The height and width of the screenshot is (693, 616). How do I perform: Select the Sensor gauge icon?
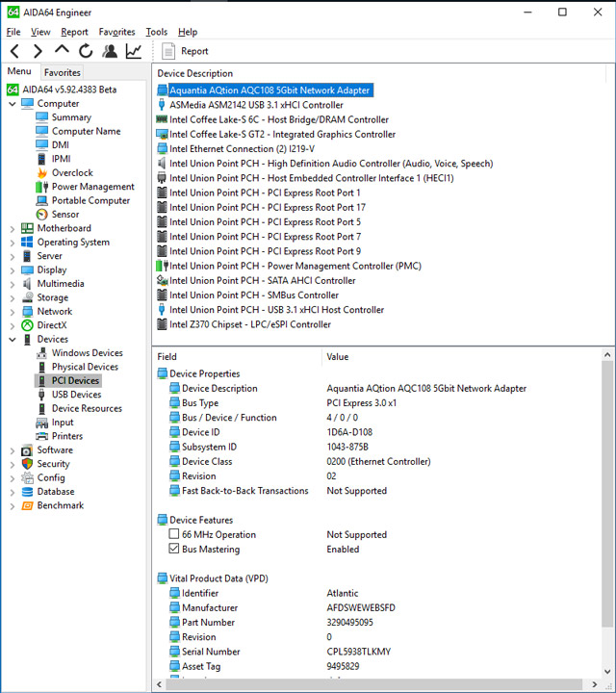coord(42,215)
